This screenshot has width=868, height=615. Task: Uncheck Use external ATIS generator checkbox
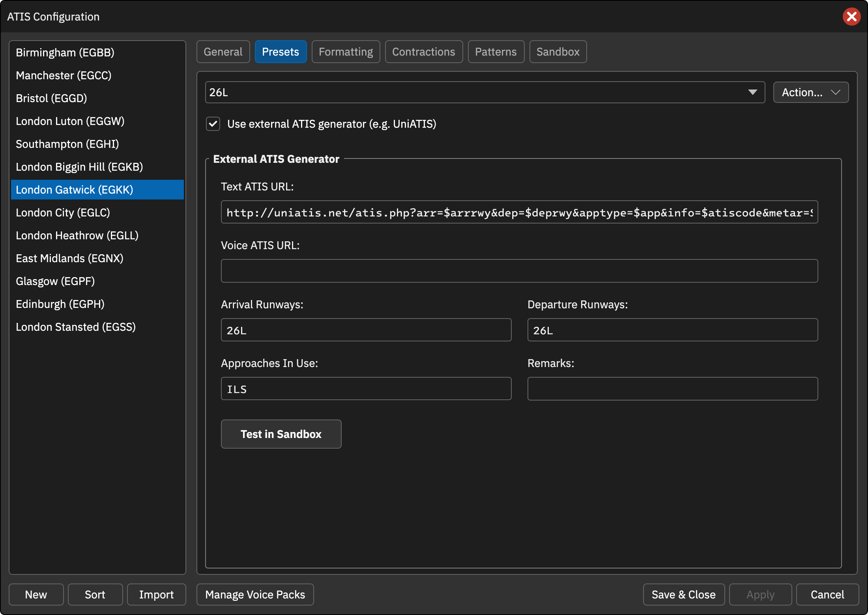pos(213,124)
